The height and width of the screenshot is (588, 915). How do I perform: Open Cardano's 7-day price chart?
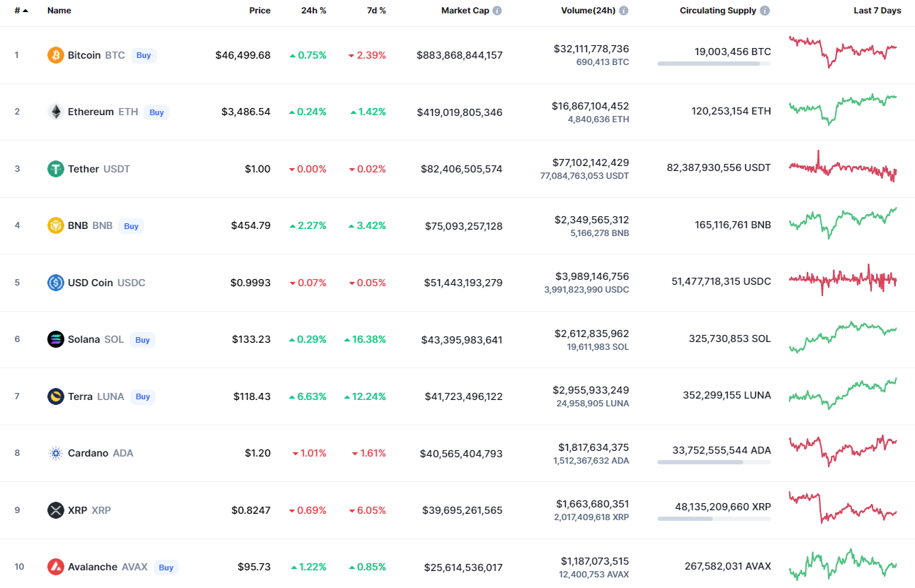(843, 451)
